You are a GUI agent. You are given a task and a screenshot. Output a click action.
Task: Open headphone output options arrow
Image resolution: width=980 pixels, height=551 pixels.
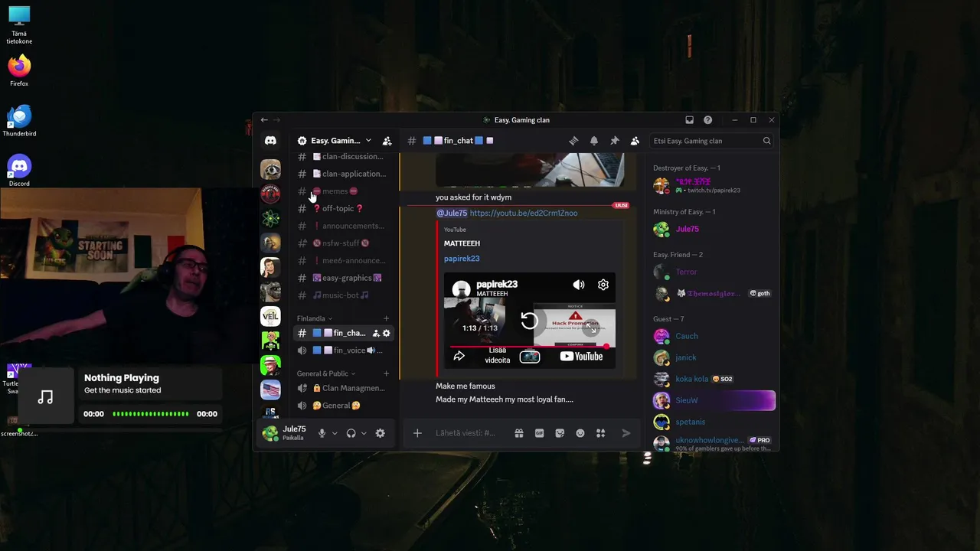(x=364, y=433)
